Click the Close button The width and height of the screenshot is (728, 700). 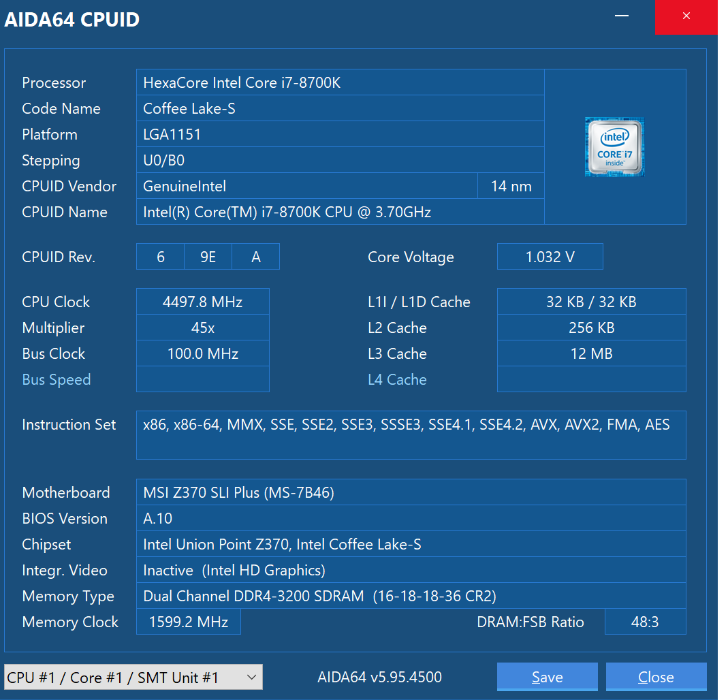pyautogui.click(x=656, y=677)
